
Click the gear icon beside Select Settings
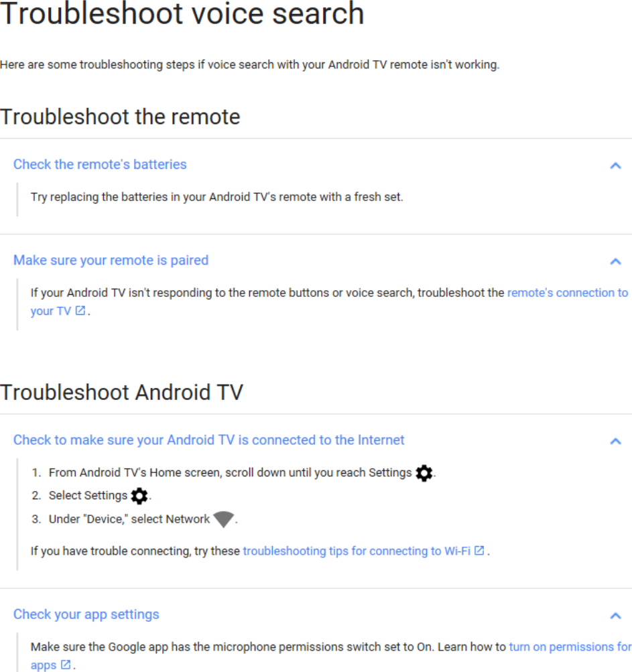tap(139, 496)
